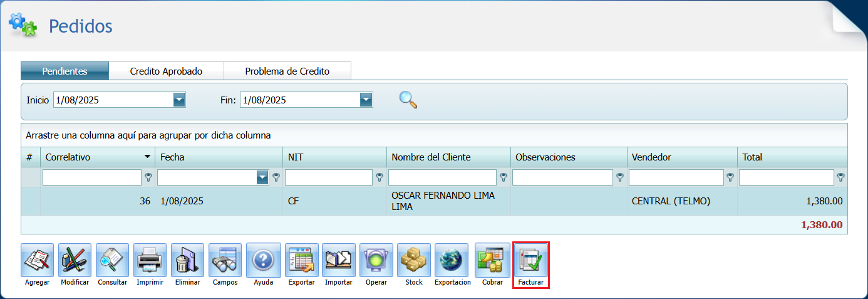This screenshot has width=868, height=299.
Task: Open Campos binoculars icon
Action: coord(225,260)
